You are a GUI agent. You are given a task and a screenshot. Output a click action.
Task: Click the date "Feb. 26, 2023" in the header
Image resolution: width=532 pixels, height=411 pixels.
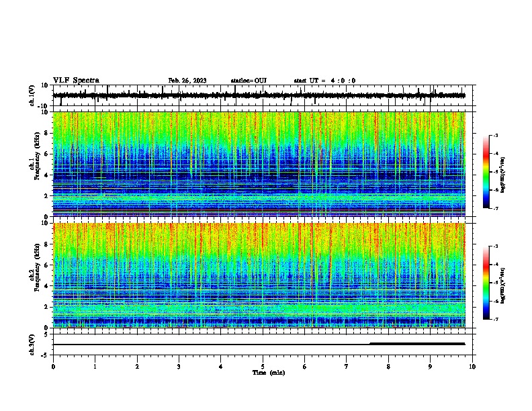point(187,81)
